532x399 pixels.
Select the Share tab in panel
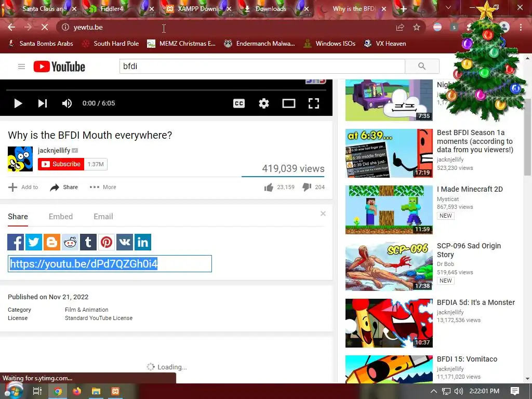click(x=18, y=217)
